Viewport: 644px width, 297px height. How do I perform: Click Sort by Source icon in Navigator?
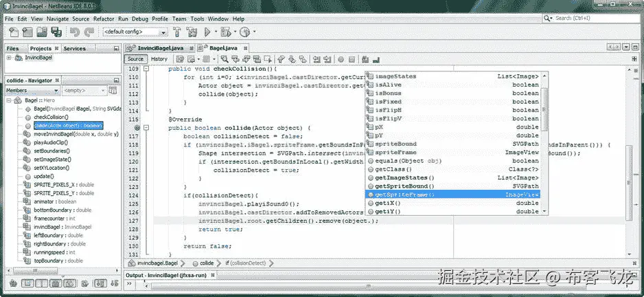coord(115,283)
